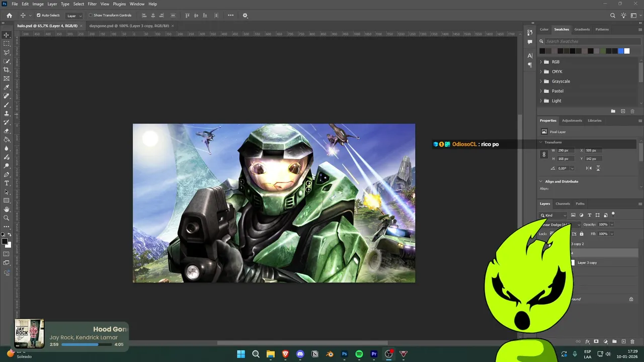Open Spotify from the Windows taskbar

[x=359, y=354]
